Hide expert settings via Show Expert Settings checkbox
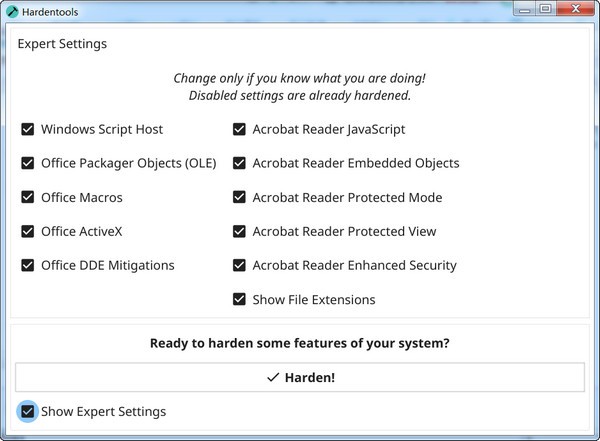 pos(28,411)
